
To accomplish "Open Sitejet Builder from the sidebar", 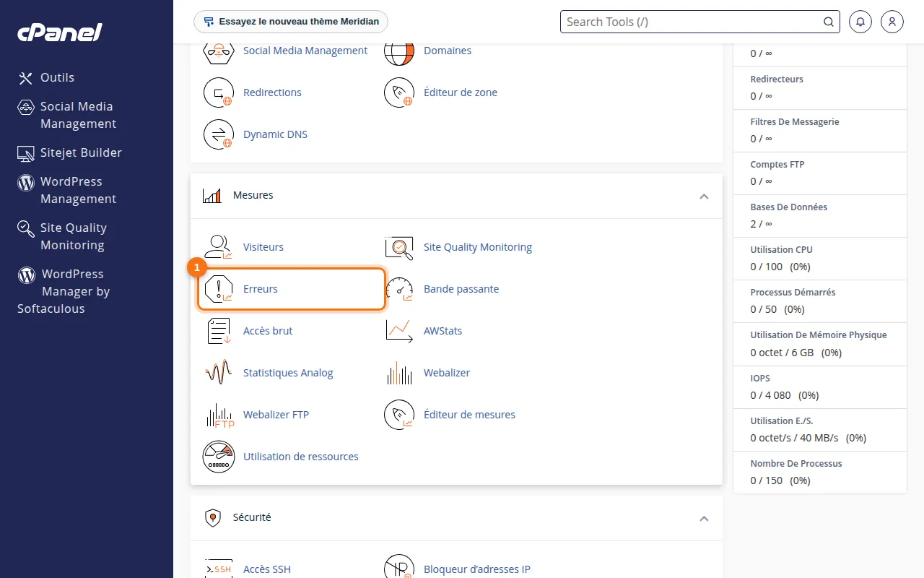I will 81,152.
